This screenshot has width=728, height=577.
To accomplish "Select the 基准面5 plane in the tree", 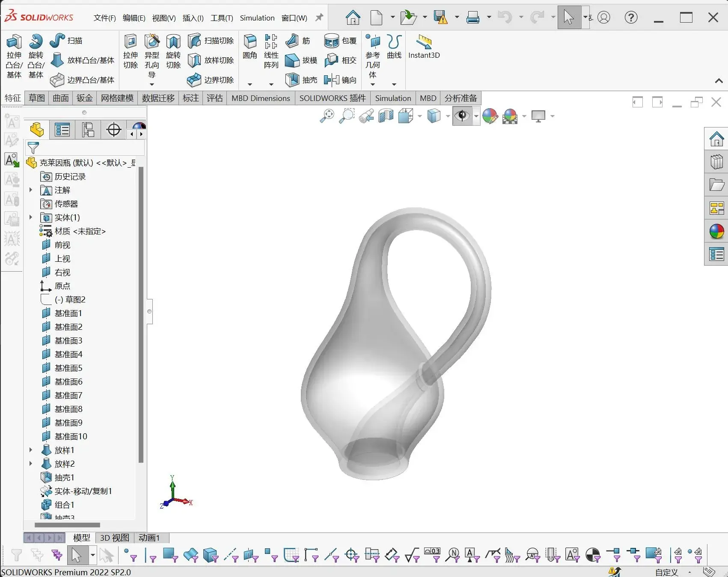I will tap(62, 368).
